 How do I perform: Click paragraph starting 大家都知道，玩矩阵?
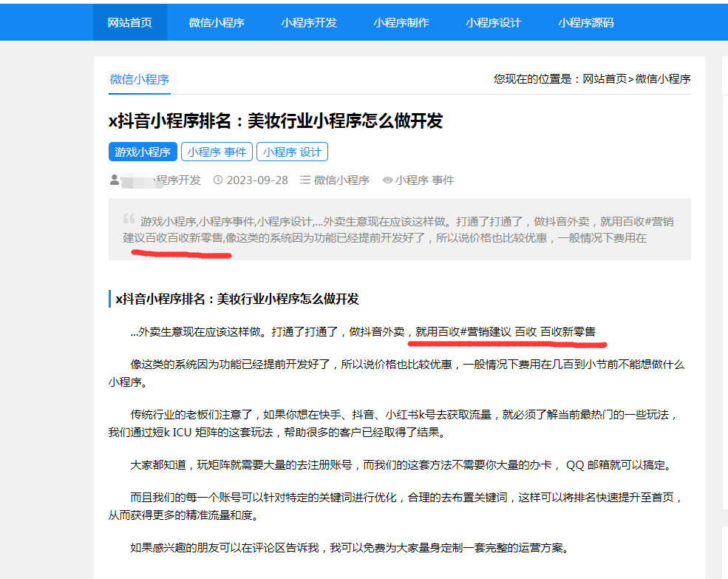[401, 464]
